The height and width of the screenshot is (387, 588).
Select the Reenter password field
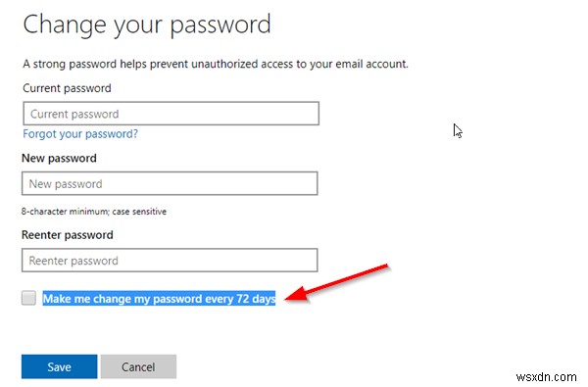click(170, 260)
